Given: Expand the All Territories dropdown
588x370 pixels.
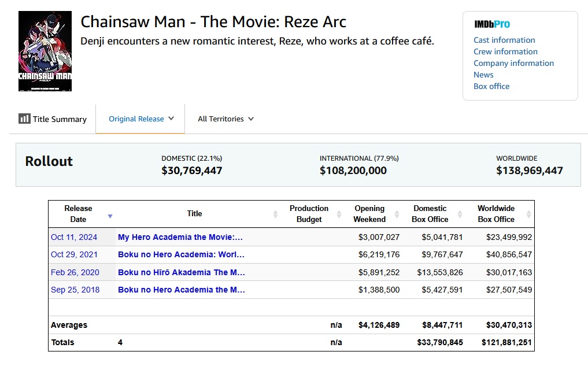Looking at the screenshot, I should coord(225,119).
